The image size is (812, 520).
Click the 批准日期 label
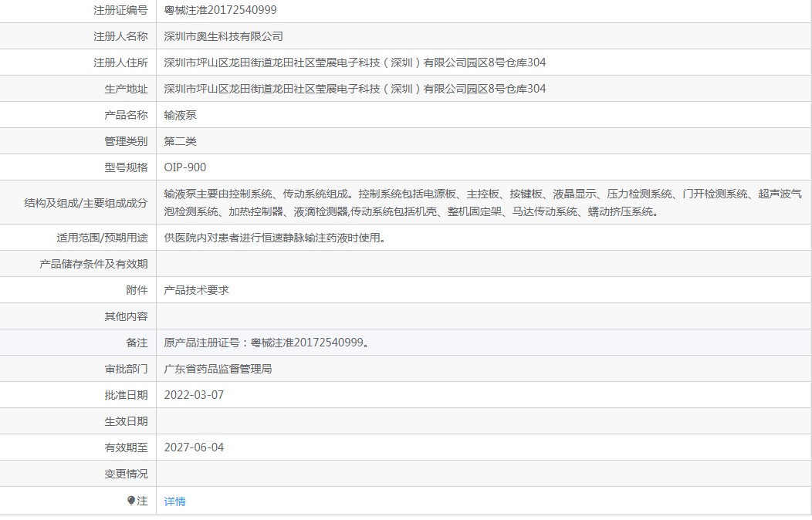126,395
